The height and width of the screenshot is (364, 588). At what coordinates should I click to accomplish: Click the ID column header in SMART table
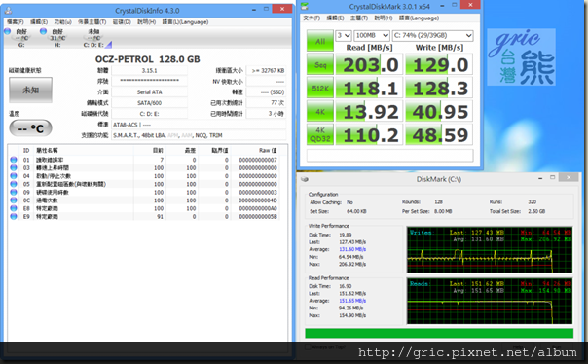(x=26, y=150)
